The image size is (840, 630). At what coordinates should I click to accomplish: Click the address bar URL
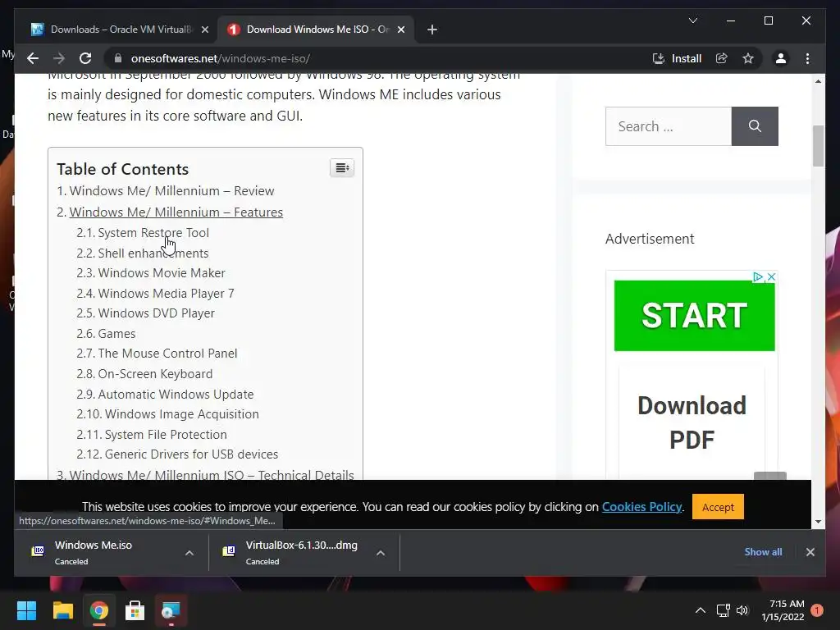tap(221, 58)
